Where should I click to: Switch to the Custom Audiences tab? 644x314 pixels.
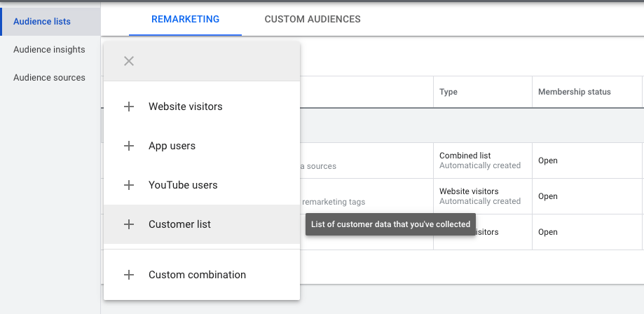[313, 19]
